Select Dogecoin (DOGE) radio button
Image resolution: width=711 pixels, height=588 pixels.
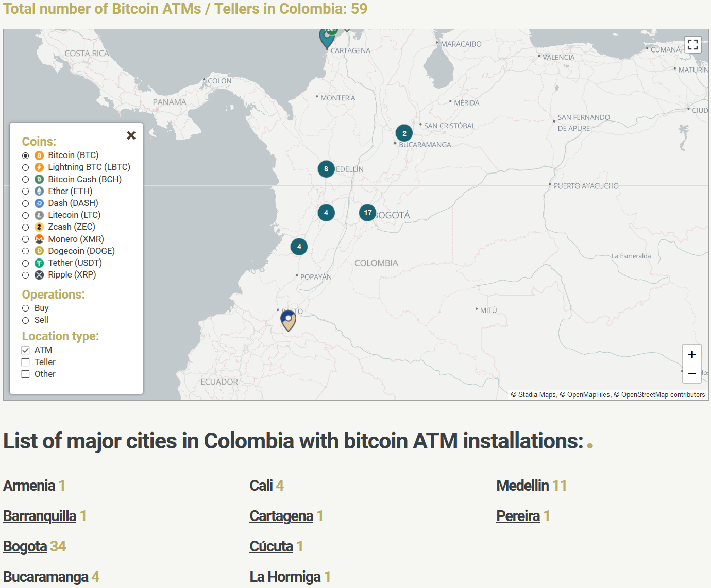tap(25, 251)
